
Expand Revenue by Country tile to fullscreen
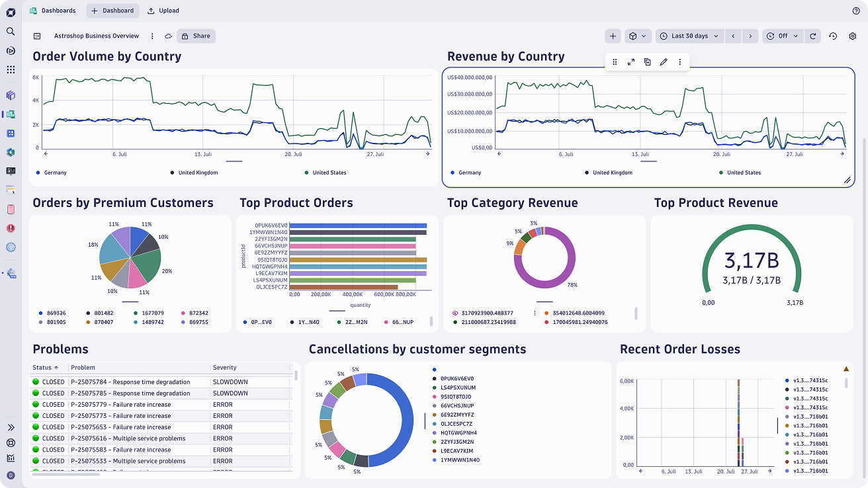(631, 62)
